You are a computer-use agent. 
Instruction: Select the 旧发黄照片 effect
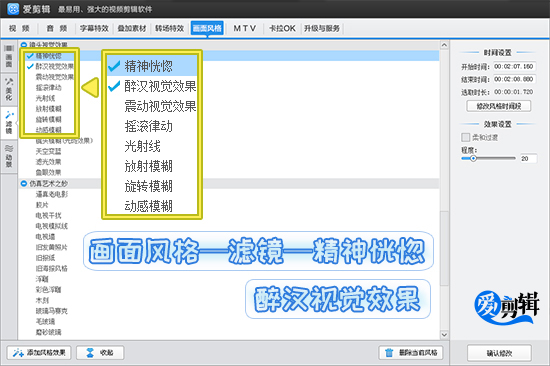(52, 247)
